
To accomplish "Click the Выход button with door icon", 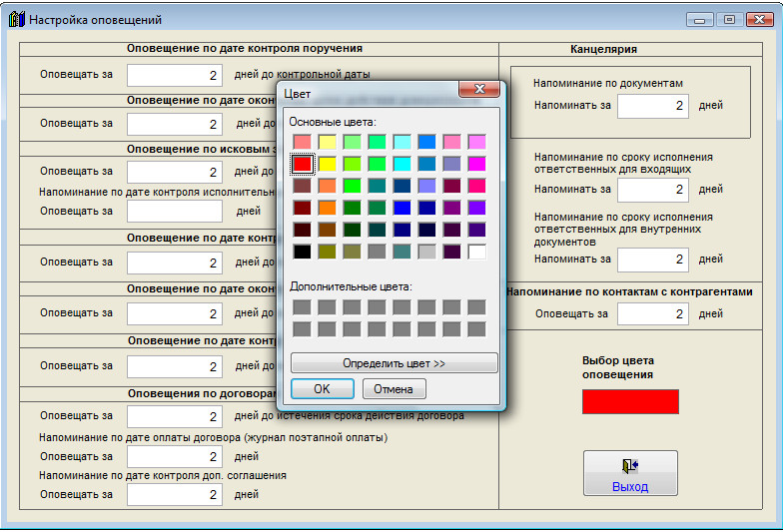I will 630,473.
